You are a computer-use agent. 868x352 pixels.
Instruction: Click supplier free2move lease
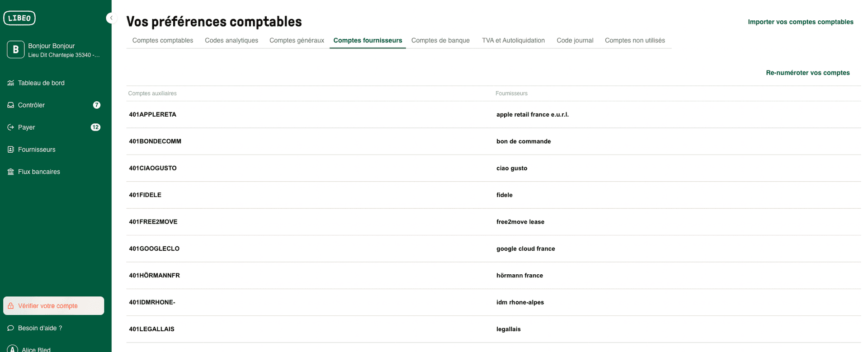[x=520, y=222]
